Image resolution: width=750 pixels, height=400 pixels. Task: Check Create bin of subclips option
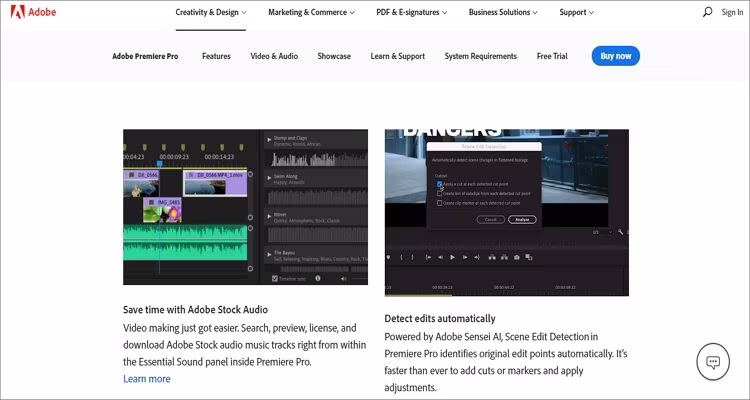(440, 194)
